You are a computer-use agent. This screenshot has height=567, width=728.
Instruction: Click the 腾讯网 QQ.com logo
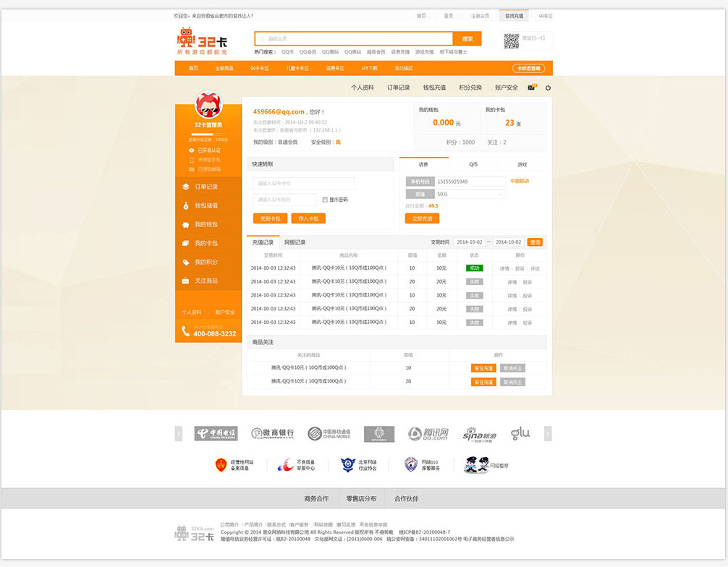click(x=428, y=434)
